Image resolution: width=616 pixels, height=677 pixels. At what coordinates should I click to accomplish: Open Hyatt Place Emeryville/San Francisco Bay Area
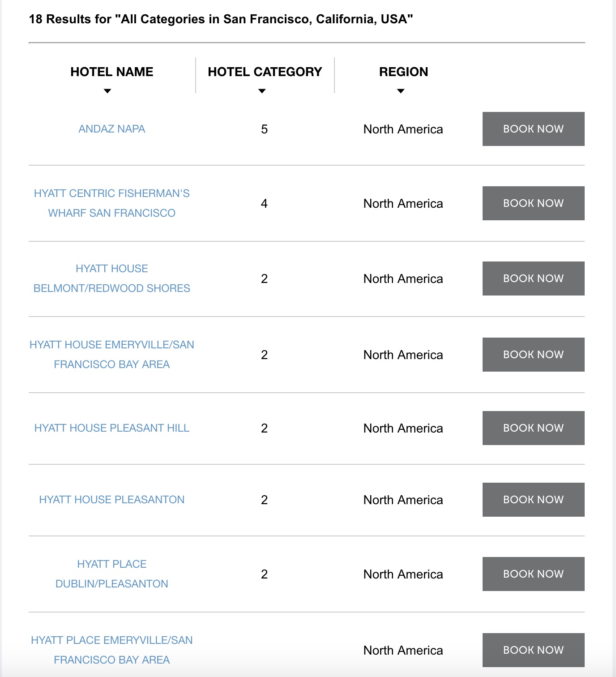point(112,650)
